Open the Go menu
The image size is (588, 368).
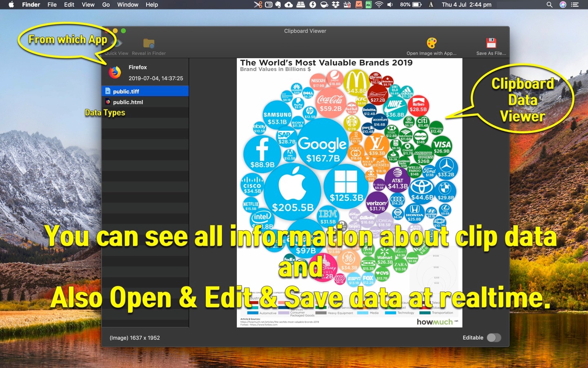106,4
